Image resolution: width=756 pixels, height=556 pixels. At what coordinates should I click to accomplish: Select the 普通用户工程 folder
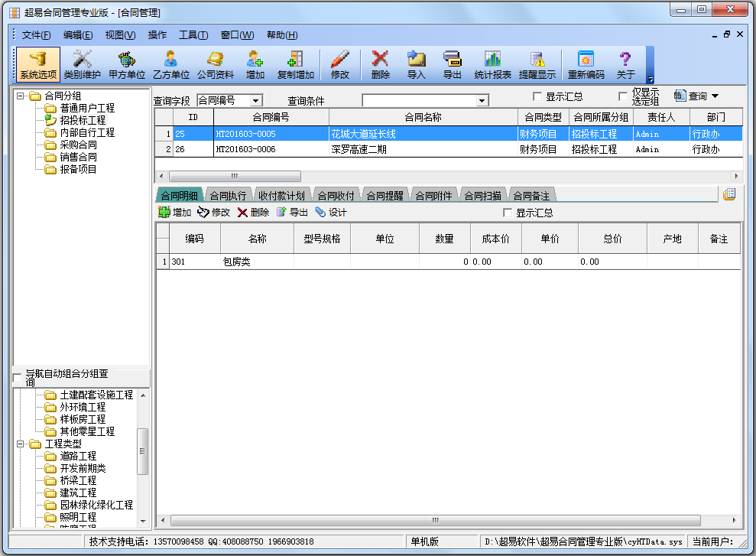point(87,108)
